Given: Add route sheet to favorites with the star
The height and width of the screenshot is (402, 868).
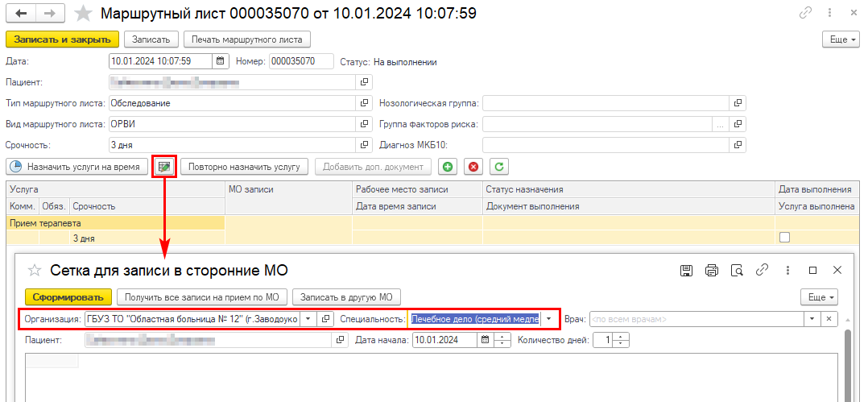Looking at the screenshot, I should 82,14.
